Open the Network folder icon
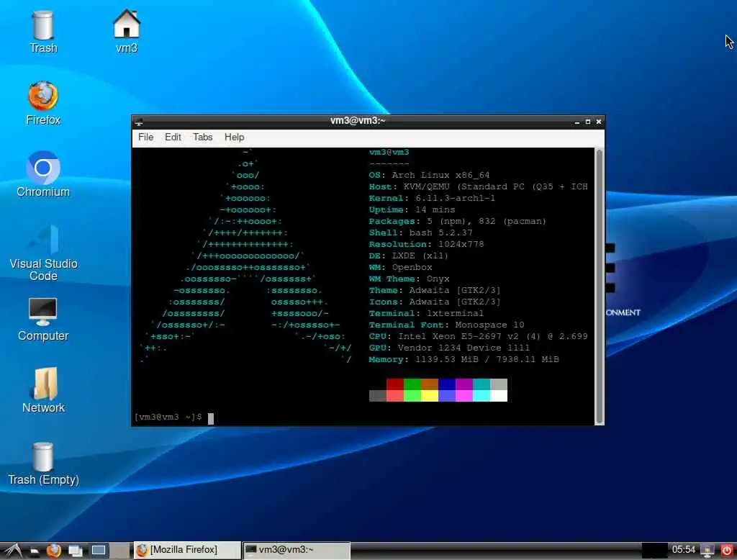The height and width of the screenshot is (560, 737). [43, 390]
